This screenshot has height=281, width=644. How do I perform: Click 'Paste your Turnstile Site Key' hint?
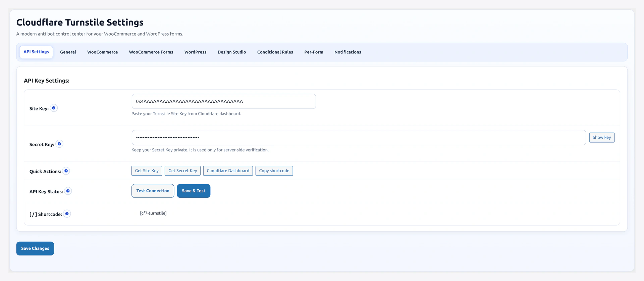(186, 114)
